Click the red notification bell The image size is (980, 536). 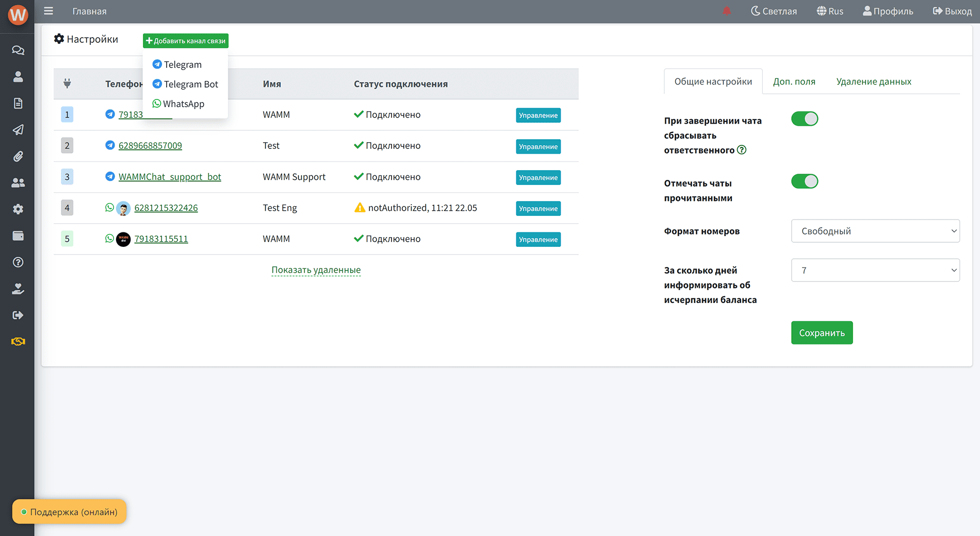coord(727,11)
